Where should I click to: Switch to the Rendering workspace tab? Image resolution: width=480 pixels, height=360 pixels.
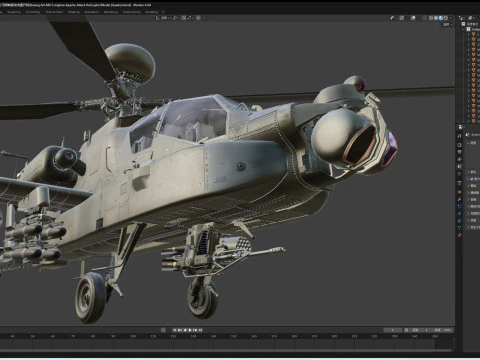(x=111, y=12)
